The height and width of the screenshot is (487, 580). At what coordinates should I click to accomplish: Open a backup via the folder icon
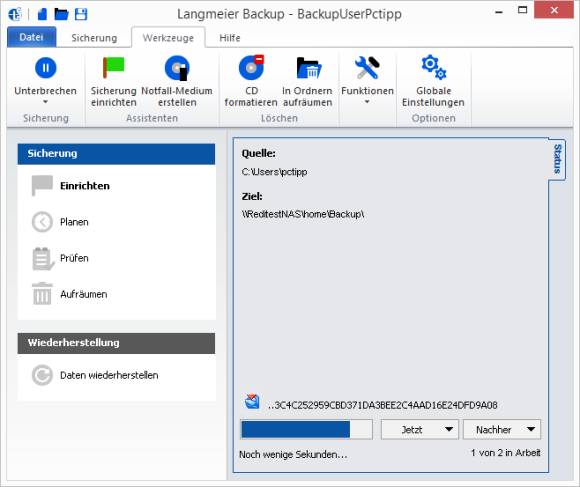click(x=61, y=14)
